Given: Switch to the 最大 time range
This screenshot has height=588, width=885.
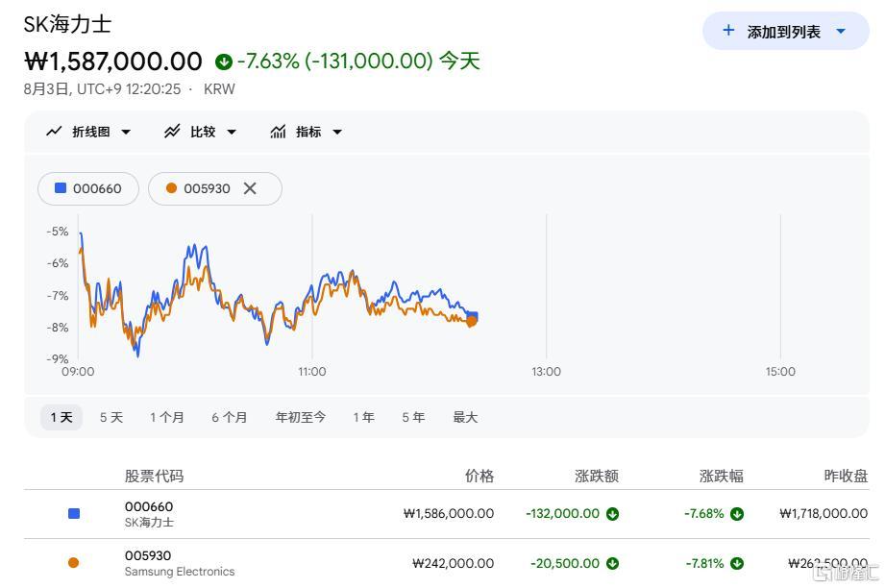Looking at the screenshot, I should coord(465,417).
